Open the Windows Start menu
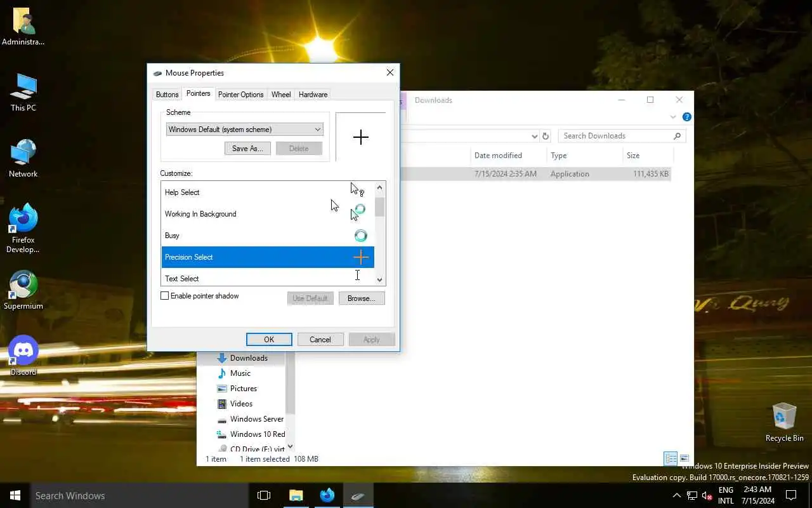Viewport: 812px width, 508px height. pos(15,495)
